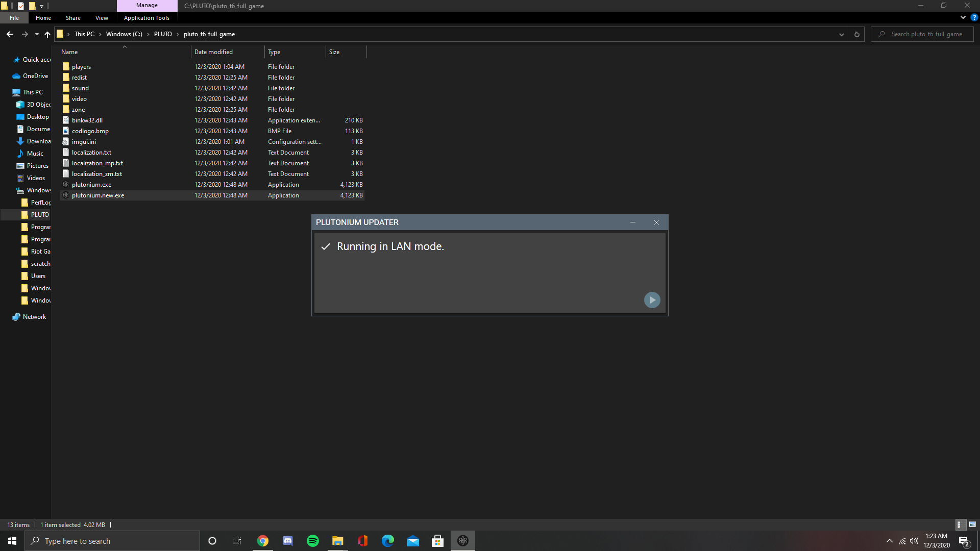Select the codlogo.bmp file icon
Screen dimensions: 980x551
66,131
